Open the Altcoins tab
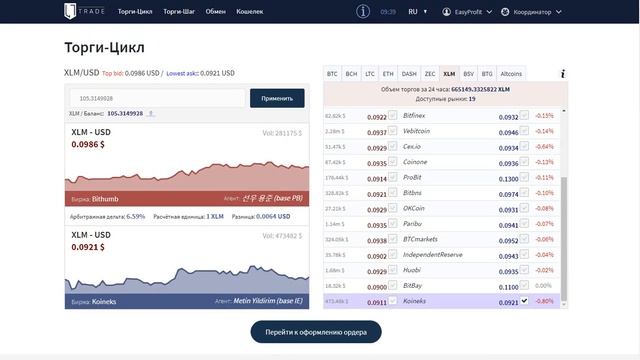Screen dimensions: 640x360 pos(511,74)
